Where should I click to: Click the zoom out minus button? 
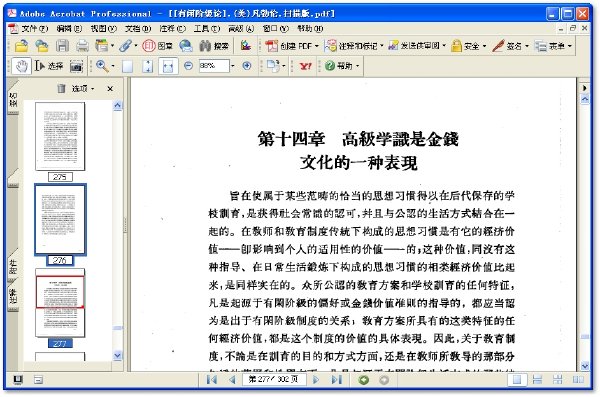pos(188,66)
